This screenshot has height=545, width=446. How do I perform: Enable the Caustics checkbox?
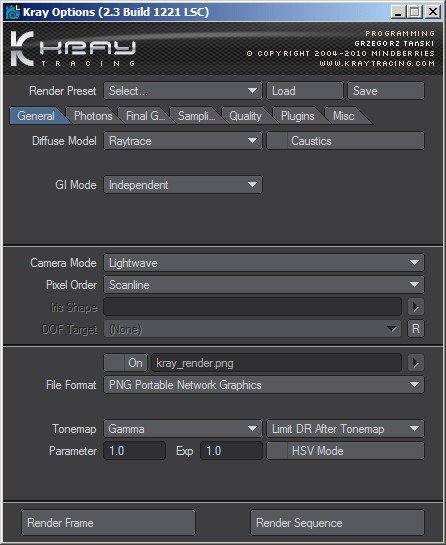277,141
